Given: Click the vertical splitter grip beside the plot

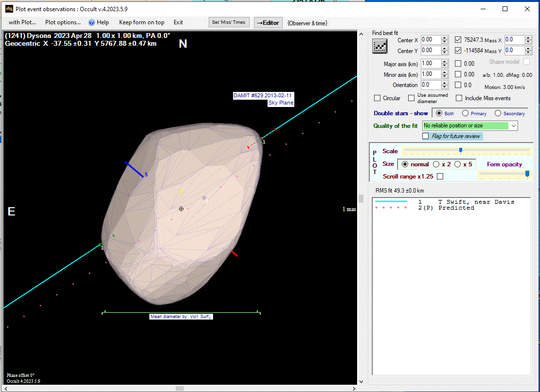Looking at the screenshot, I should 361,198.
